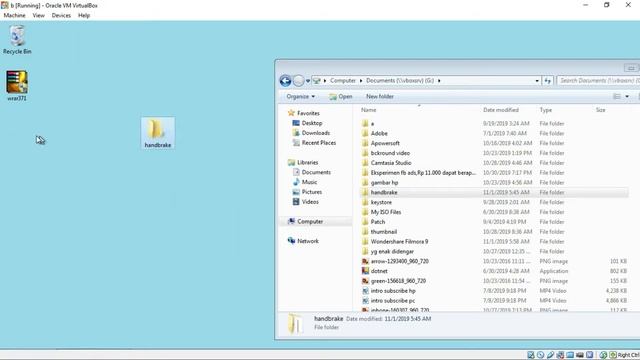The width and height of the screenshot is (640, 360).
Task: Click the handbrake folder preview icon in details pane
Action: 295,324
